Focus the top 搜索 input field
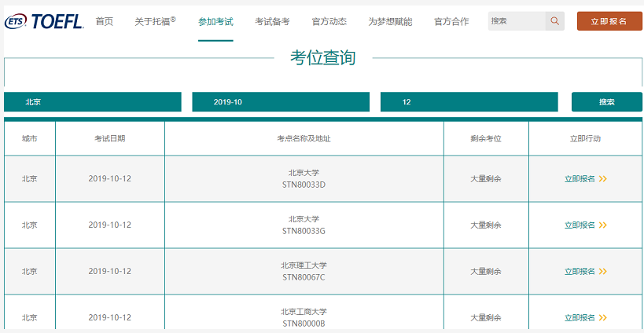This screenshot has height=333, width=644. pos(516,21)
